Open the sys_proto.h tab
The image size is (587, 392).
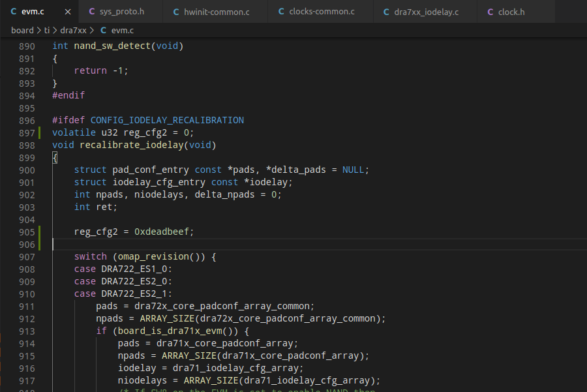(121, 12)
